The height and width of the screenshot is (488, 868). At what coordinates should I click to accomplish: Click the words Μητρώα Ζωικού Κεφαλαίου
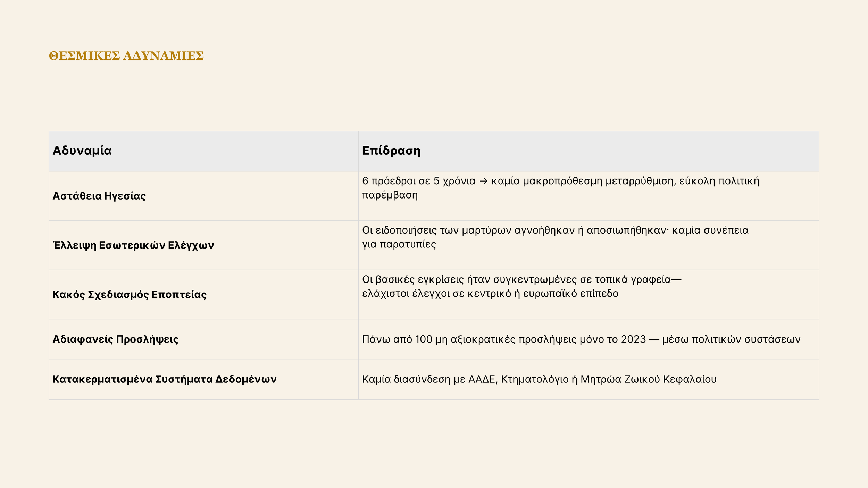click(649, 379)
